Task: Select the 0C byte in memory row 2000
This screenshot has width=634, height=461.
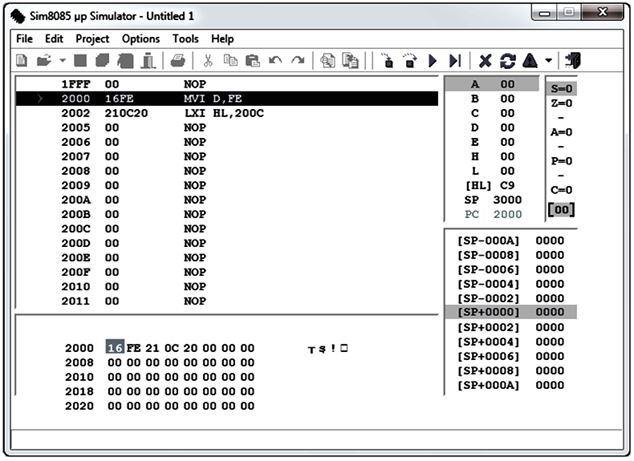Action: pos(171,348)
